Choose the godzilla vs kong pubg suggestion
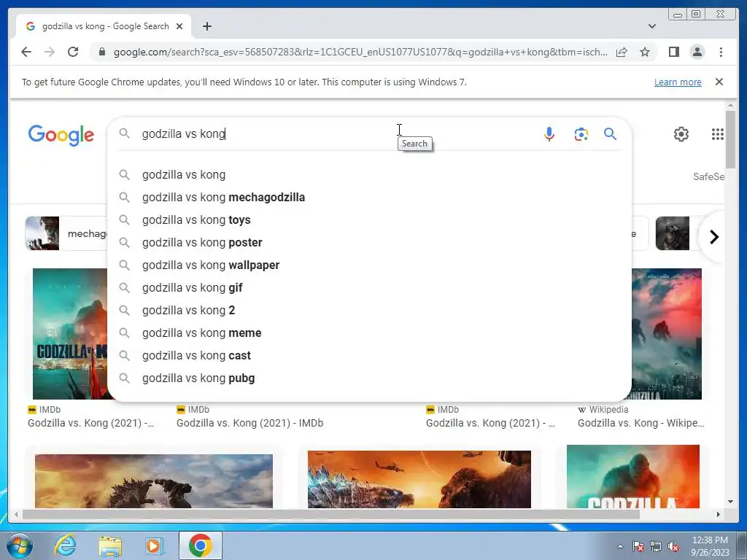 (370, 378)
